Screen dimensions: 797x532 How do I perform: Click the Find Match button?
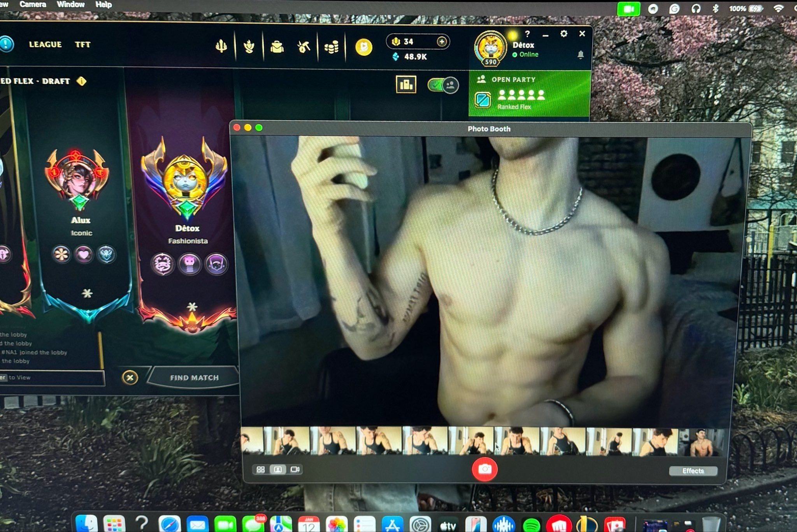point(194,377)
